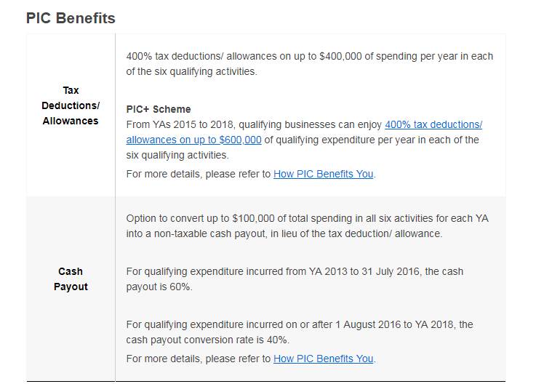Select the Cash Payout row header
The width and height of the screenshot is (536, 392).
click(71, 279)
